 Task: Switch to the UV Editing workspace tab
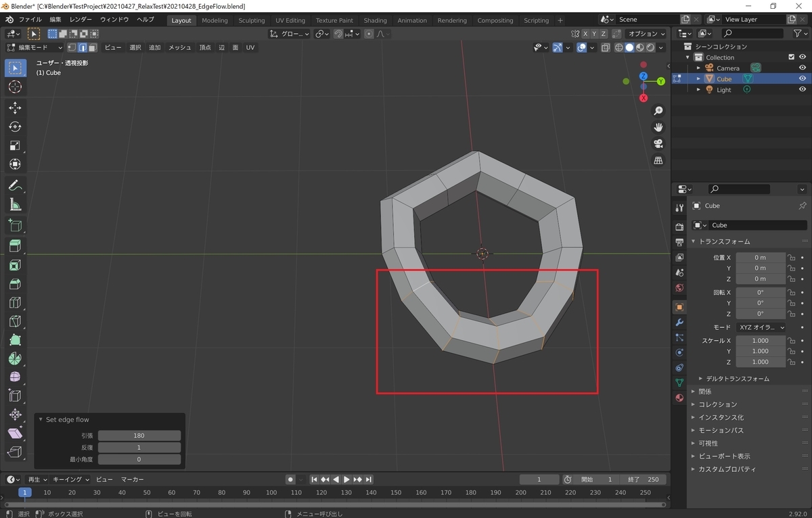290,20
